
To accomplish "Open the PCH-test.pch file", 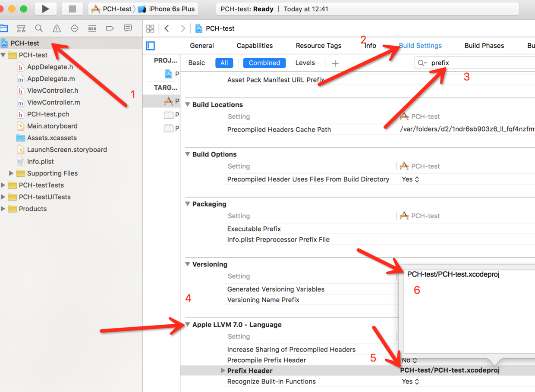I will 48,114.
